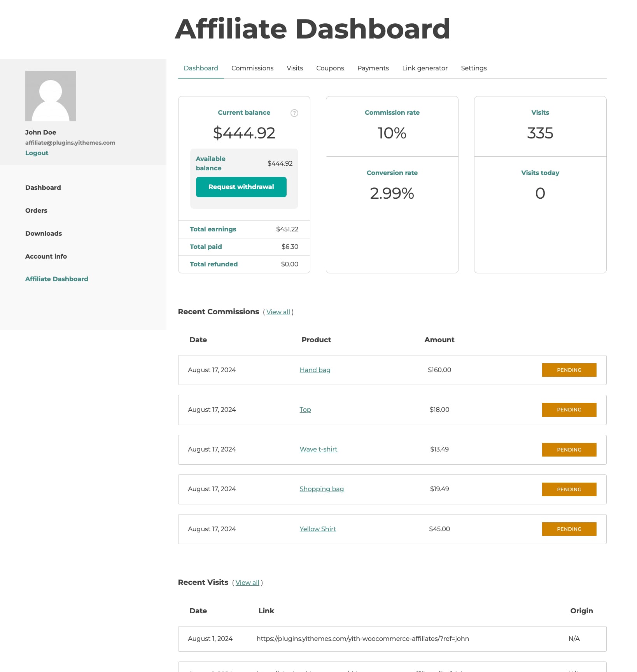Image resolution: width=637 pixels, height=672 pixels.
Task: Click John Doe's profile avatar image
Action: pyautogui.click(x=51, y=96)
